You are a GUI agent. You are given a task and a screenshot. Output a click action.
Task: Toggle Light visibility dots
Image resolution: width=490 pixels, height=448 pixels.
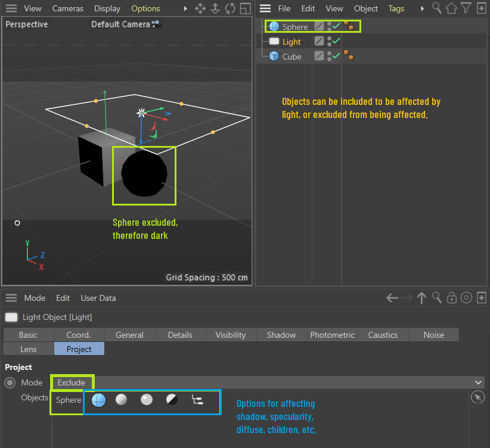click(x=329, y=41)
